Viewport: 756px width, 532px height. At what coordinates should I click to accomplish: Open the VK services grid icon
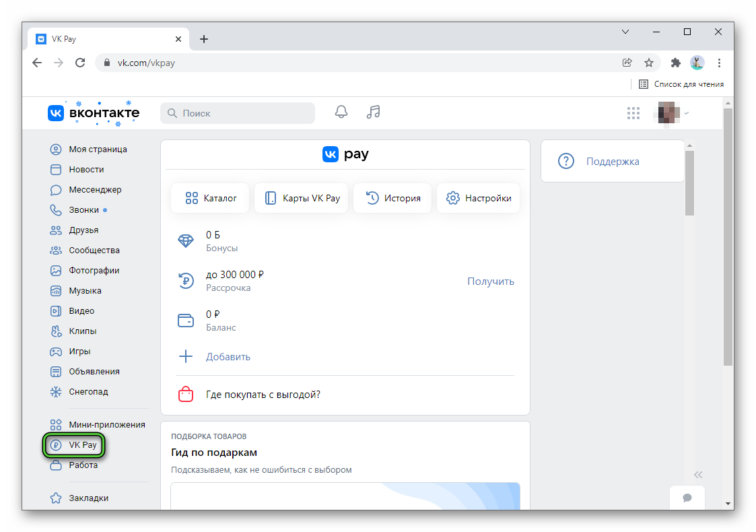click(633, 113)
